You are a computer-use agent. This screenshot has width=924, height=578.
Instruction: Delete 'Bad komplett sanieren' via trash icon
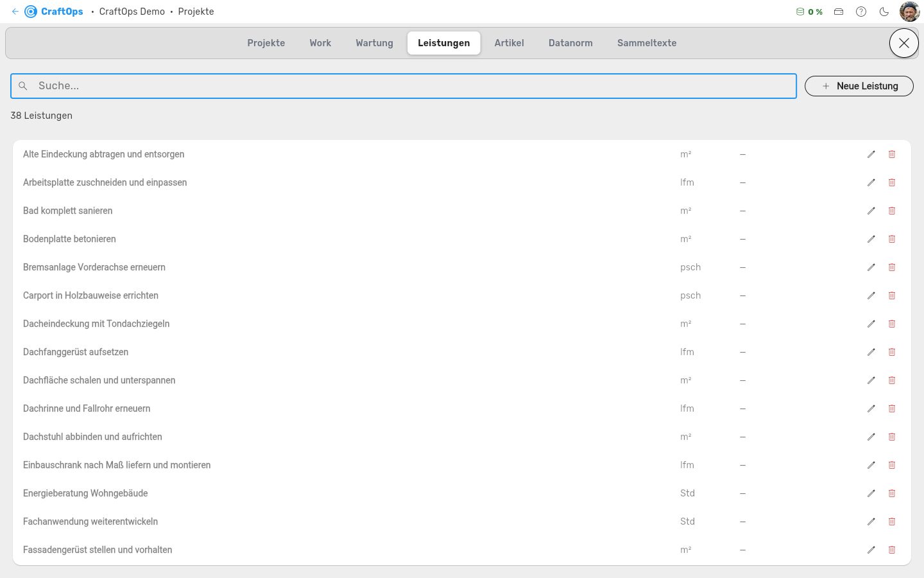click(891, 211)
